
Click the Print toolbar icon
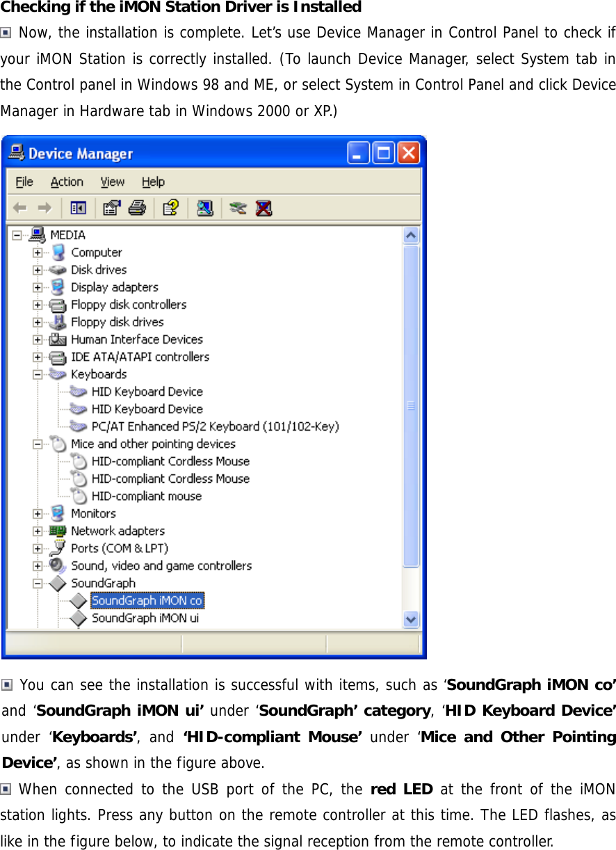137,207
